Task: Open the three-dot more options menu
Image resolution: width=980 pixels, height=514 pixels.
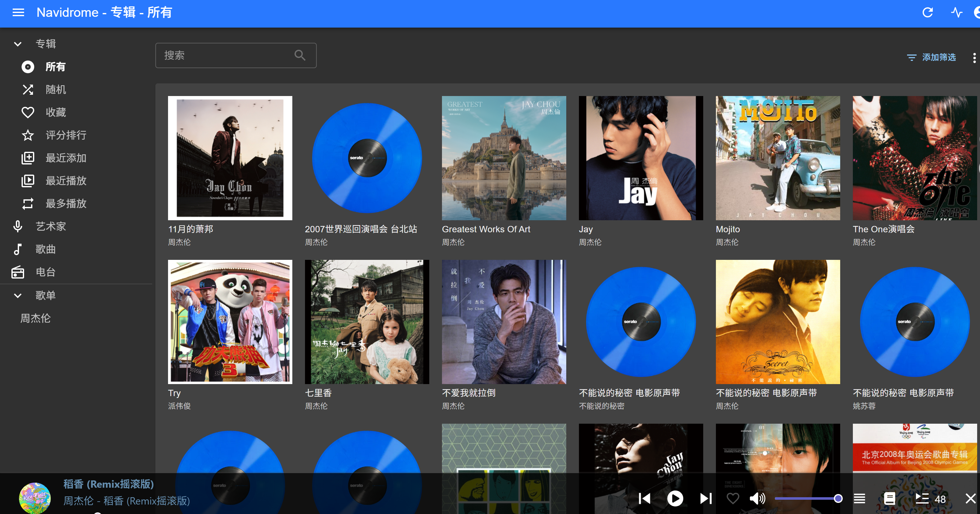Action: point(974,58)
